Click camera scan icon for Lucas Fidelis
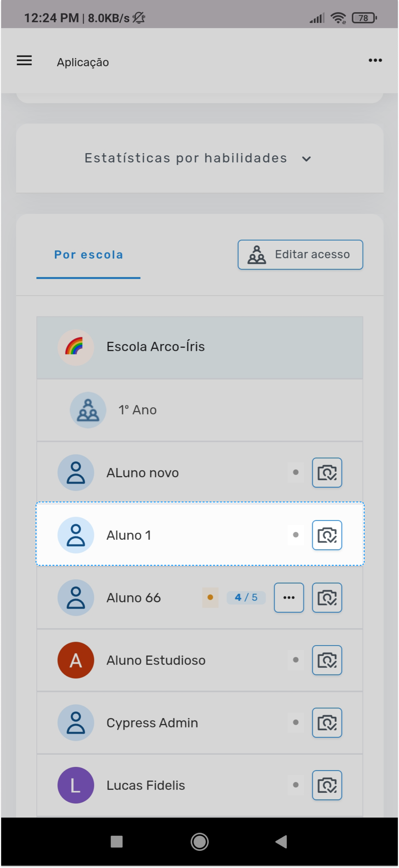The image size is (399, 868). tap(327, 785)
